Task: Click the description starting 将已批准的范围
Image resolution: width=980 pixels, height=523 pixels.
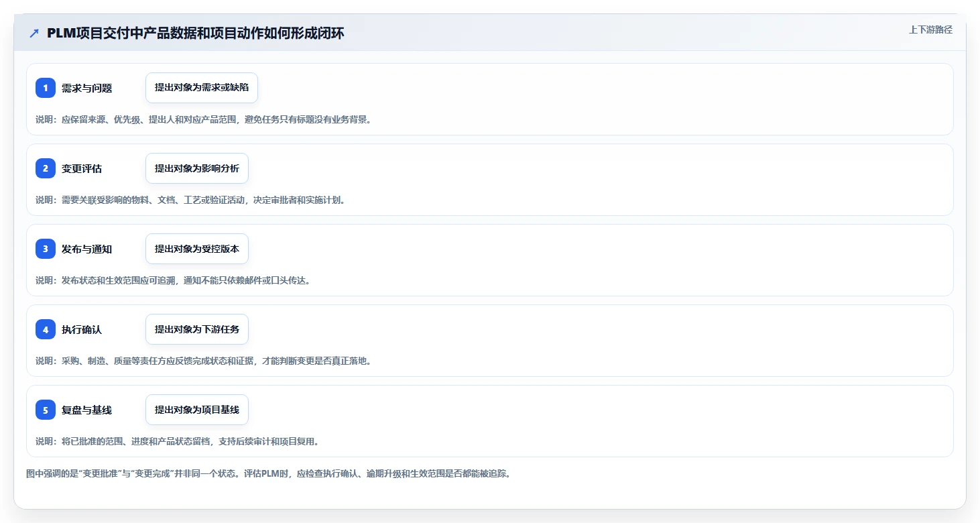Action: tap(177, 441)
